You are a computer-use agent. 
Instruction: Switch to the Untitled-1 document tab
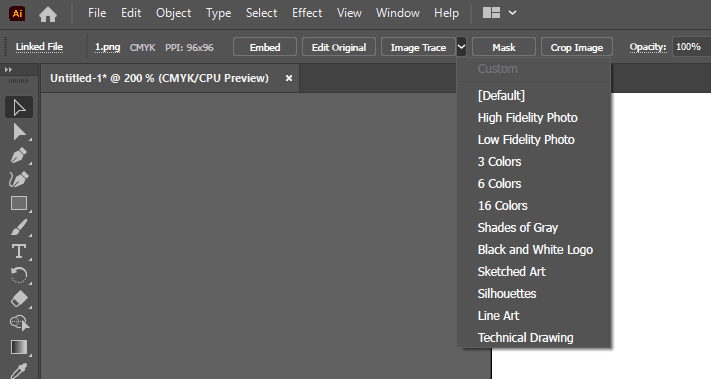[x=160, y=78]
